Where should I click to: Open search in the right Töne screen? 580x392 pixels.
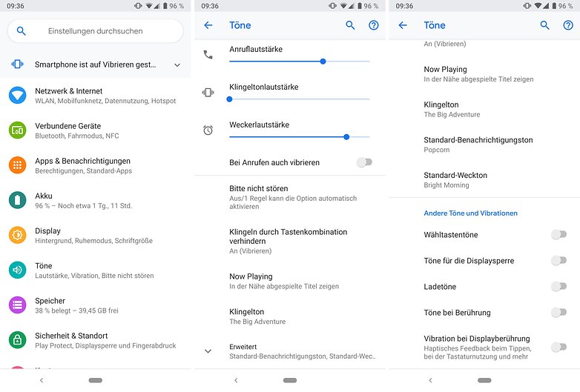tap(544, 25)
